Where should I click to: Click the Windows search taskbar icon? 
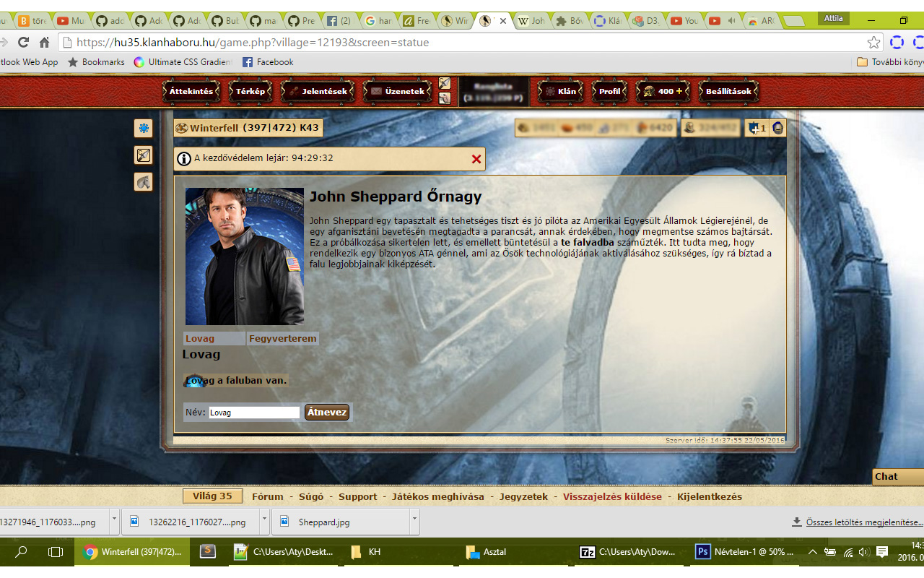point(21,552)
